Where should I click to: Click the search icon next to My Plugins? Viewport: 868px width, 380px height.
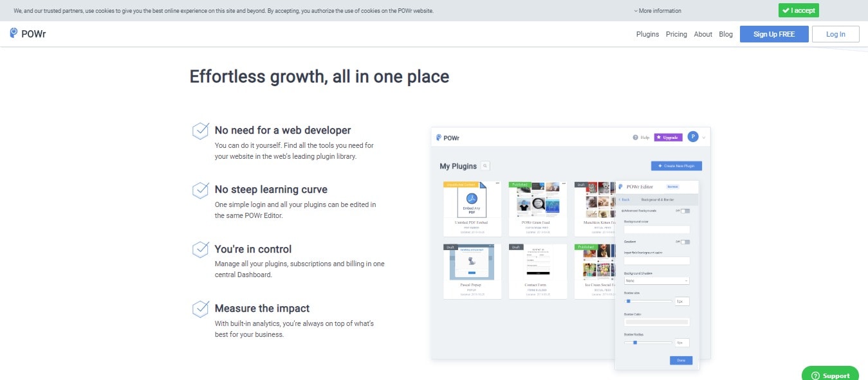click(485, 166)
